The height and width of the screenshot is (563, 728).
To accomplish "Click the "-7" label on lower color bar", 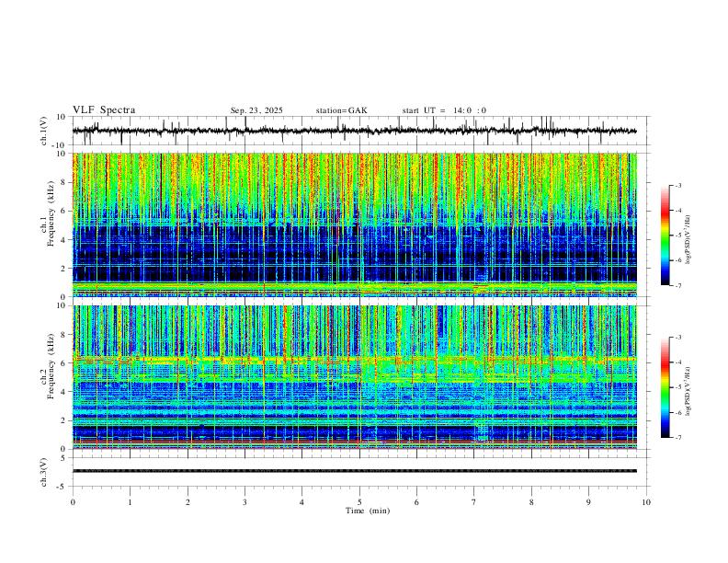I will (677, 438).
